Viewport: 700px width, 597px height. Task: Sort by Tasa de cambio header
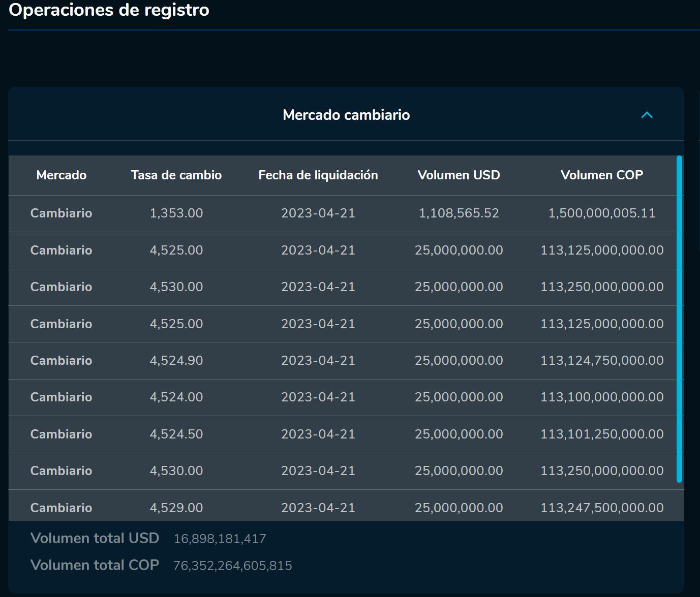point(176,175)
